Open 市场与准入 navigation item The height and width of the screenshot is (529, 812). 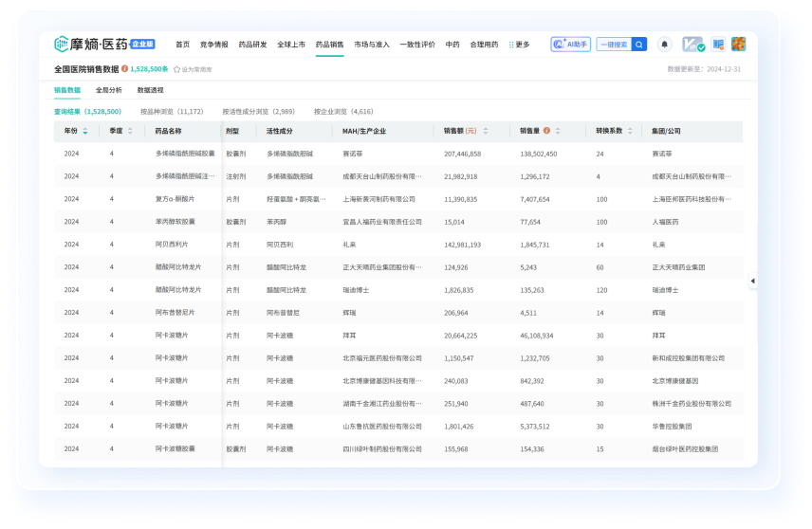click(371, 45)
